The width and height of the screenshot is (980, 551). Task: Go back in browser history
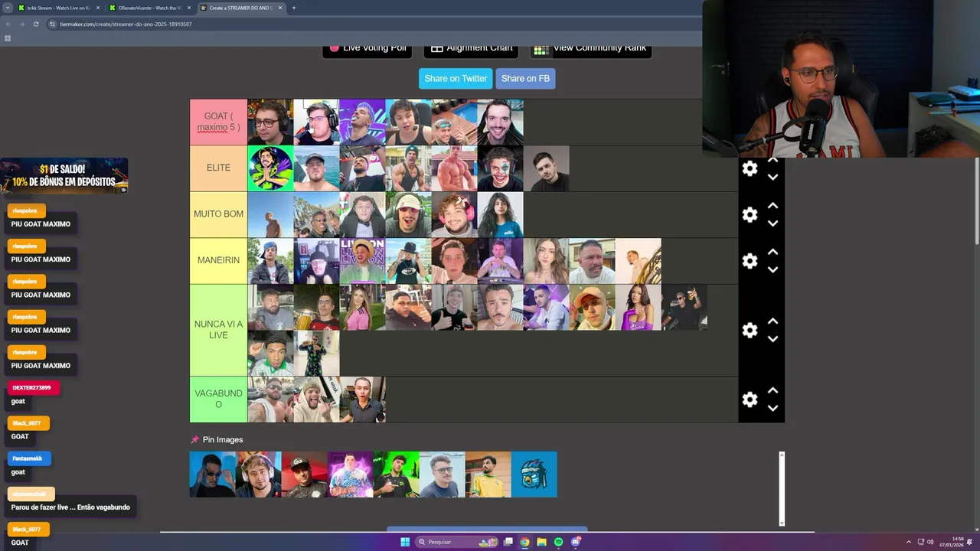8,24
